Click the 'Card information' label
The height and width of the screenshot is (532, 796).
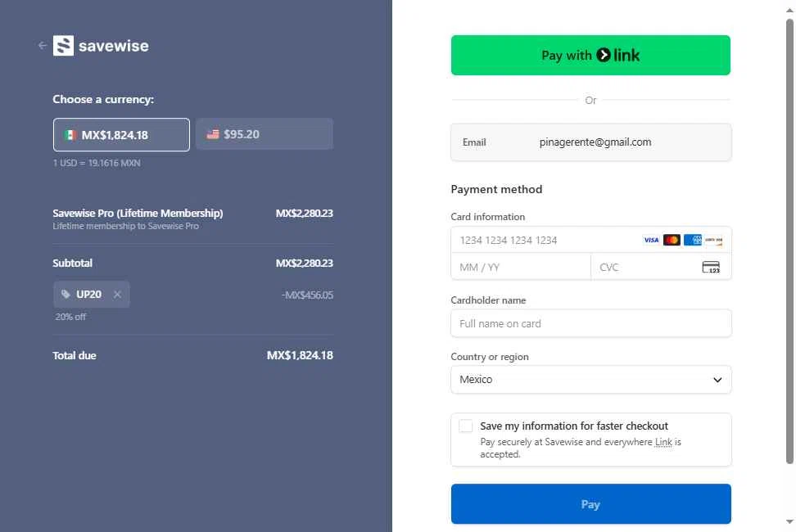488,217
